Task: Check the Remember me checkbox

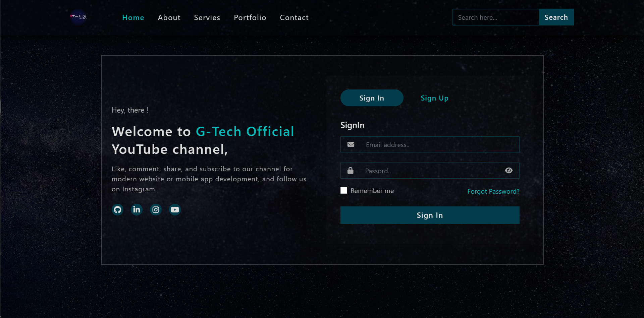Action: point(344,190)
